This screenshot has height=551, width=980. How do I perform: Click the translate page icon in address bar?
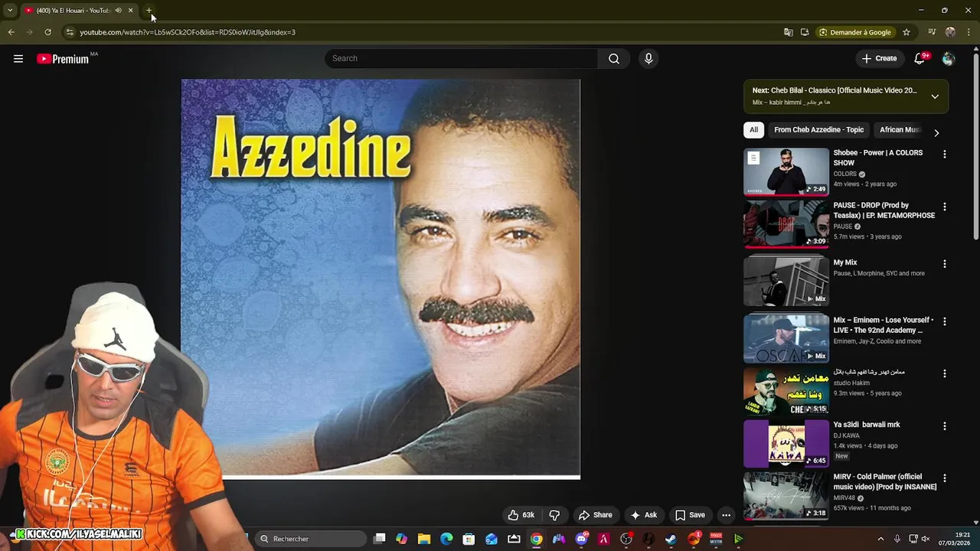789,32
